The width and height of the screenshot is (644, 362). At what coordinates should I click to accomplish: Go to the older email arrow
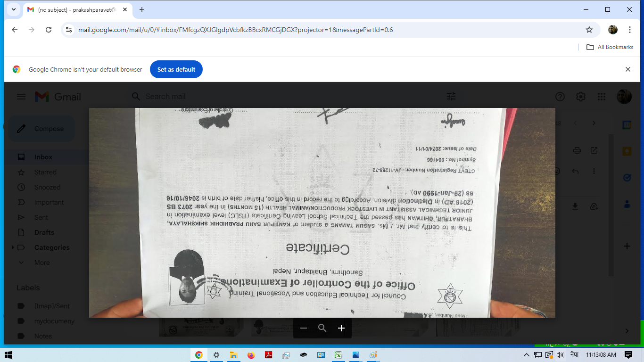coord(594,123)
